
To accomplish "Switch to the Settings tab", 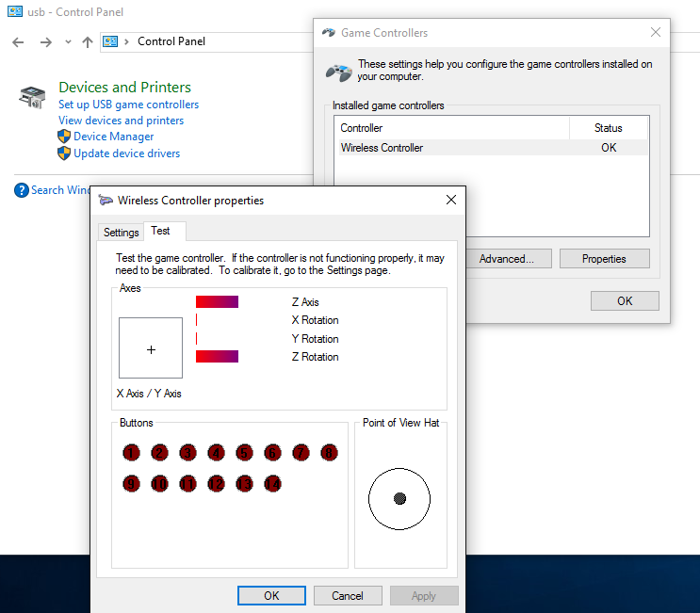I will pos(121,232).
